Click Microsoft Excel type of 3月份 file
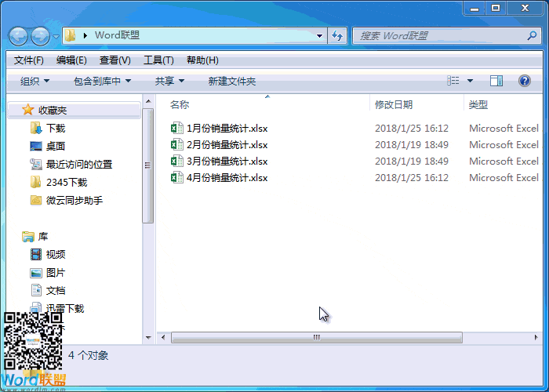 [504, 162]
